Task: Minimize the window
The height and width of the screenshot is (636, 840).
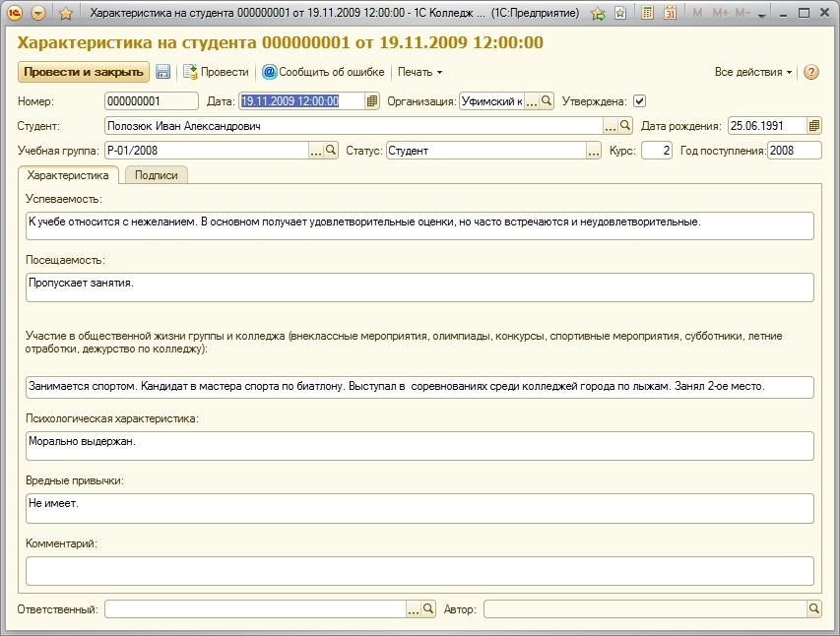Action: pos(783,14)
